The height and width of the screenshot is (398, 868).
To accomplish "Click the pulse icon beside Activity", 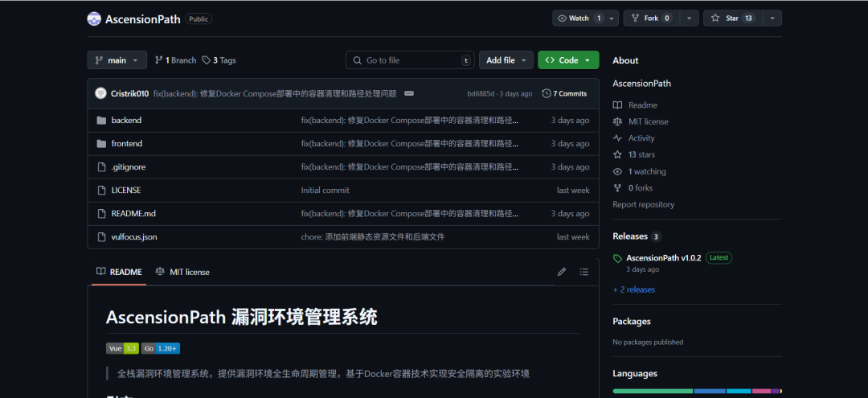I will (617, 137).
